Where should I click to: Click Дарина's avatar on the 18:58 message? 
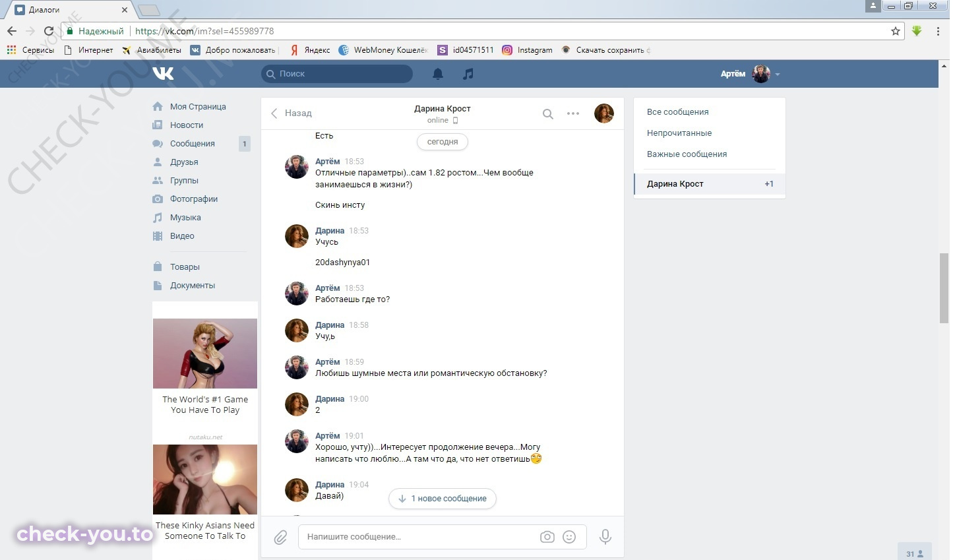[x=297, y=330]
